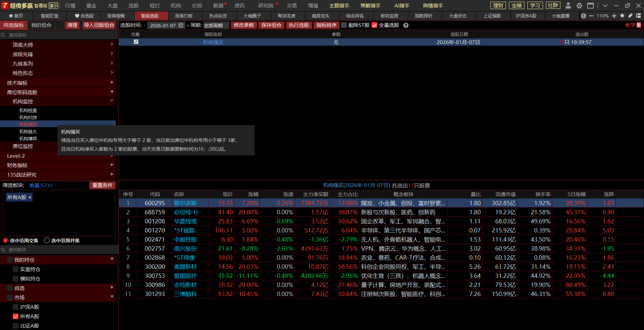The width and height of the screenshot is (644, 330).
Task: Click the zoom-in plus icon
Action: click(614, 16)
